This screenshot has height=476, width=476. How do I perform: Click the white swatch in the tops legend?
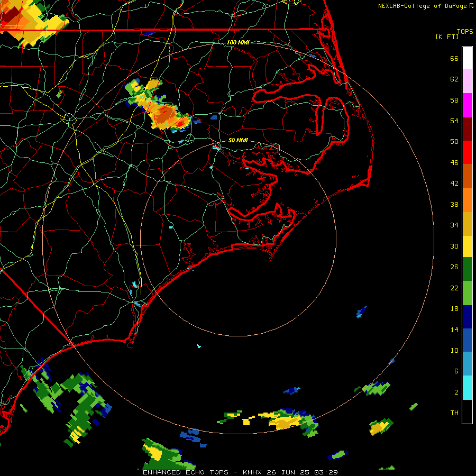pos(467,58)
